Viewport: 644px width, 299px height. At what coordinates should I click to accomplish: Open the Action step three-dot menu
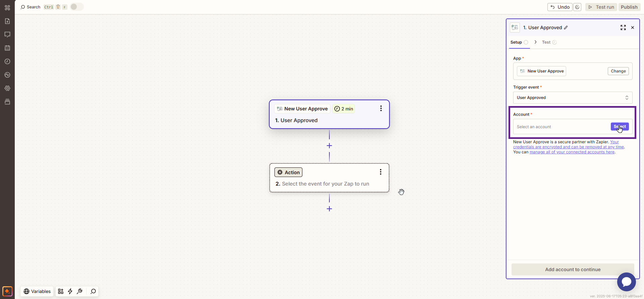pyautogui.click(x=380, y=172)
